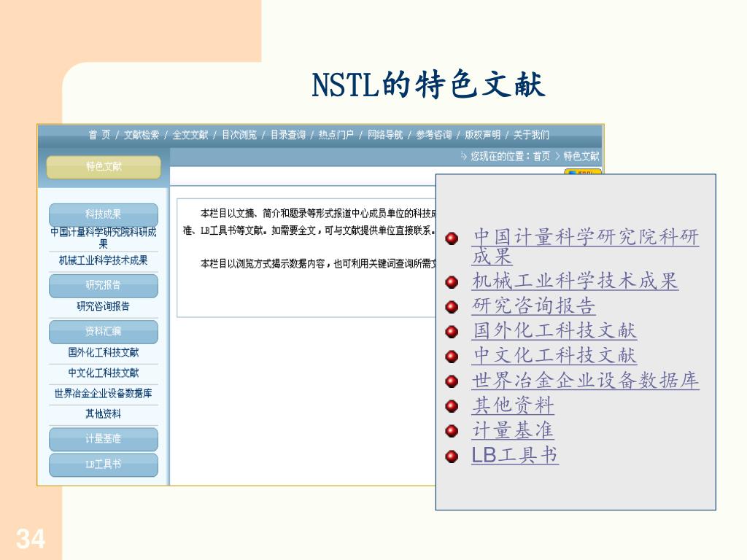Click the paragraph starting 本栏目以浏览方式揭示数据内容
This screenshot has width=747, height=560.
[318, 264]
